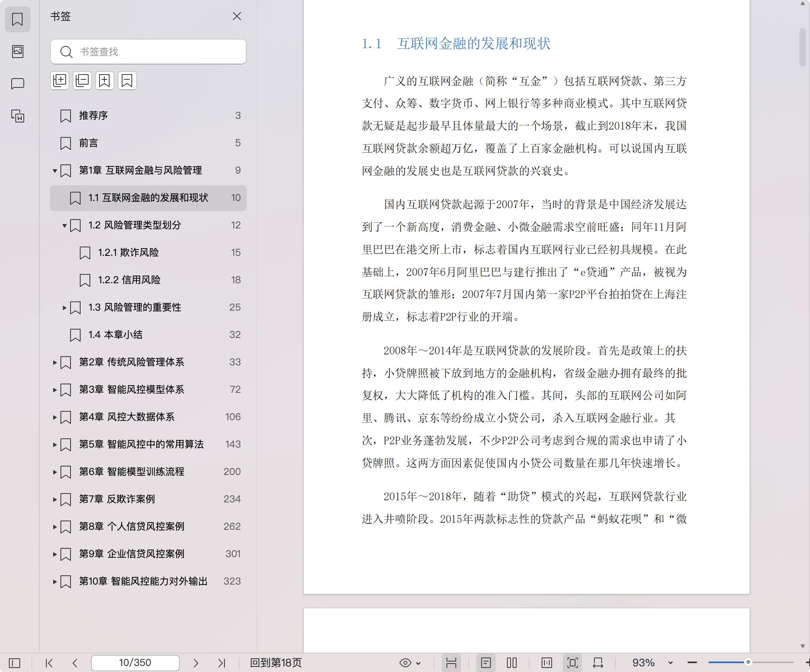The height and width of the screenshot is (672, 810).
Task: Go to the previous page
Action: [75, 663]
